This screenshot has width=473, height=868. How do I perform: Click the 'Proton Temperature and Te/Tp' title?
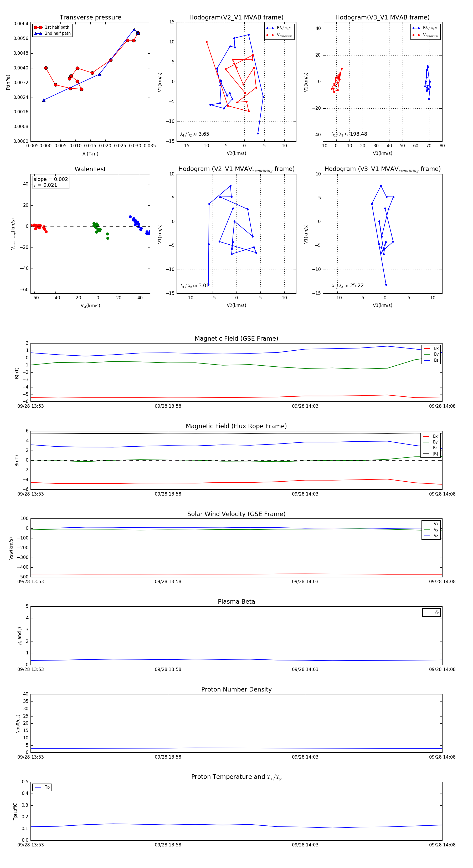point(236,777)
